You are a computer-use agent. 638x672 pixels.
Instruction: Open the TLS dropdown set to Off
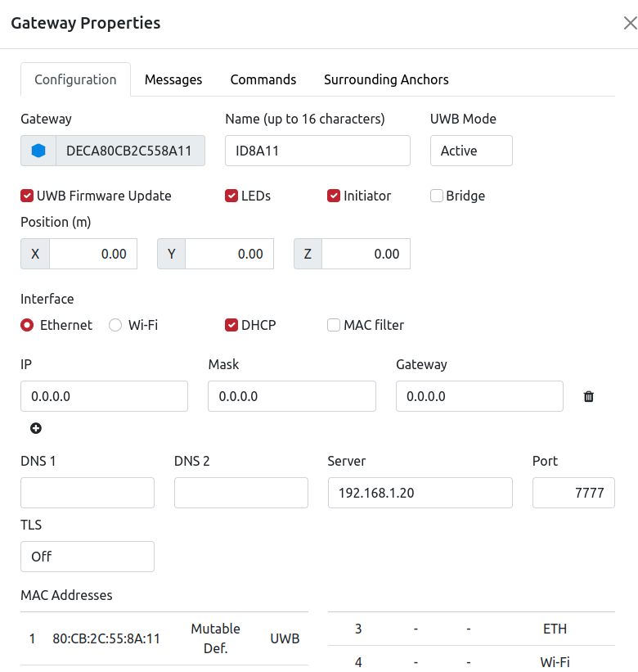point(88,557)
